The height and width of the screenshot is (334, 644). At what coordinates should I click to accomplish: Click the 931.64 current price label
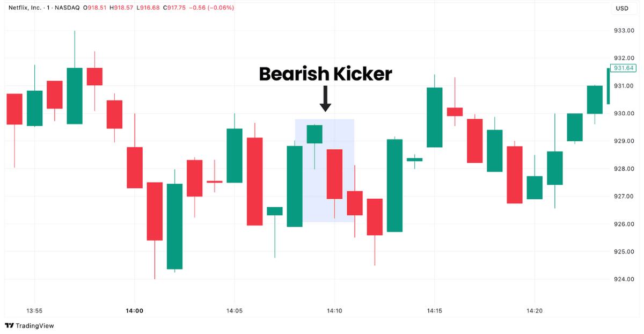pyautogui.click(x=625, y=68)
